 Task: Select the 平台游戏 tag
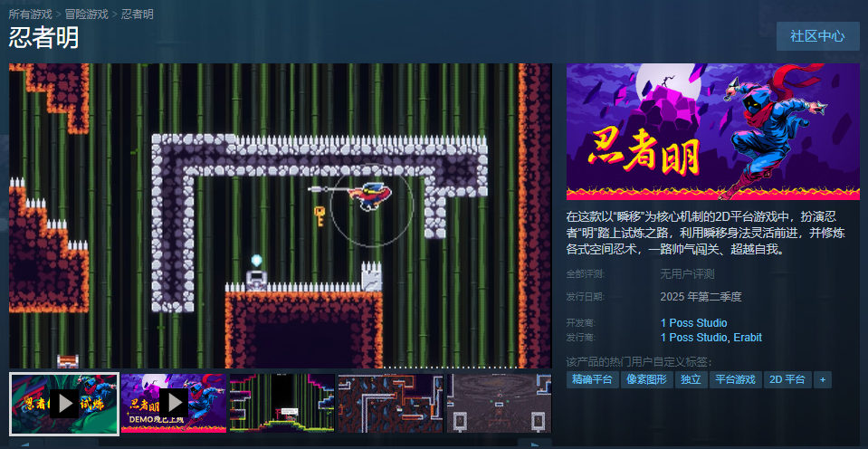[x=735, y=380]
